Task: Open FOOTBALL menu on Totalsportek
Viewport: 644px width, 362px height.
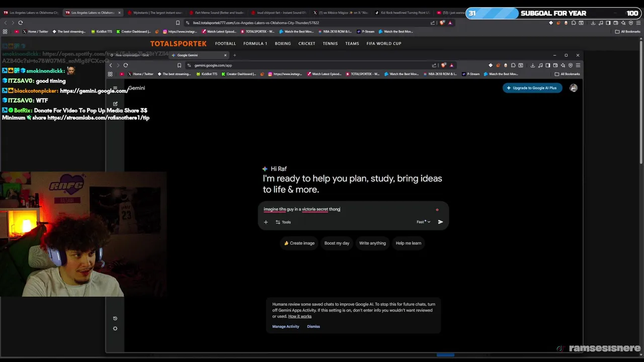Action: pos(225,43)
